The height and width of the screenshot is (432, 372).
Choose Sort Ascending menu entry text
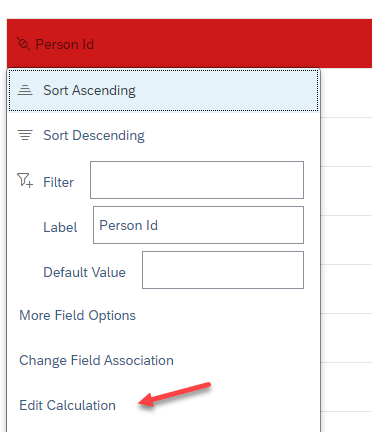pos(89,90)
